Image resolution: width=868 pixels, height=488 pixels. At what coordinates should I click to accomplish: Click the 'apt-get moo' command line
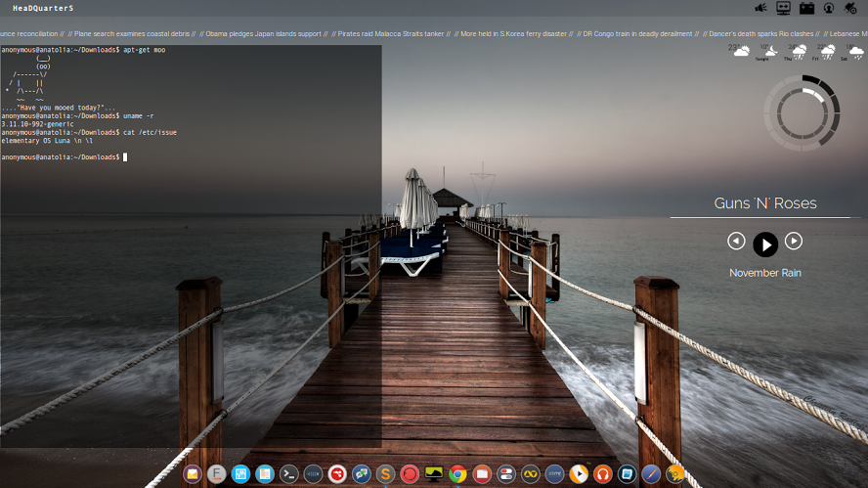83,50
